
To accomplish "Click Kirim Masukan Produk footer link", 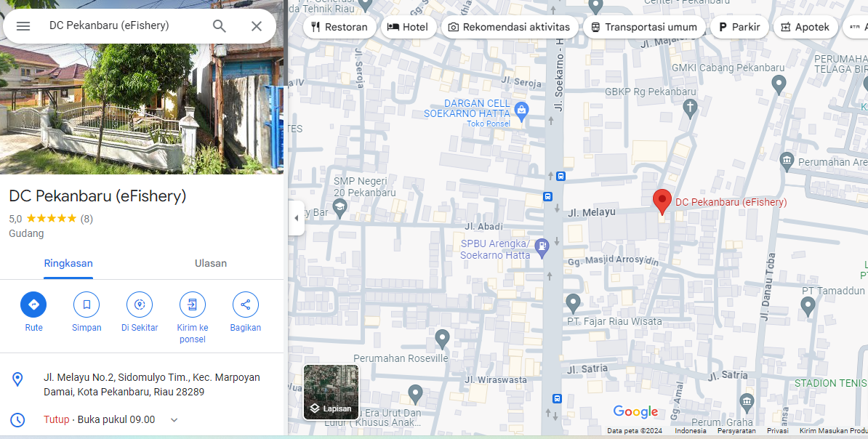I will (834, 431).
